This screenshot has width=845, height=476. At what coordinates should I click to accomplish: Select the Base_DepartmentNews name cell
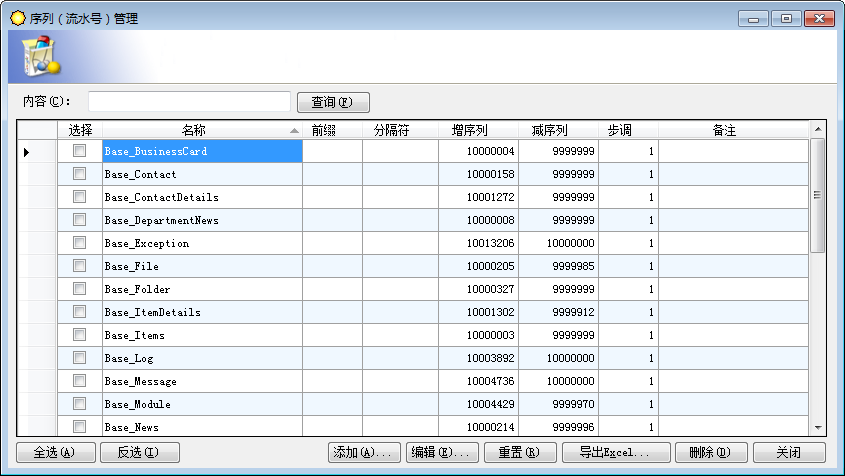point(202,220)
